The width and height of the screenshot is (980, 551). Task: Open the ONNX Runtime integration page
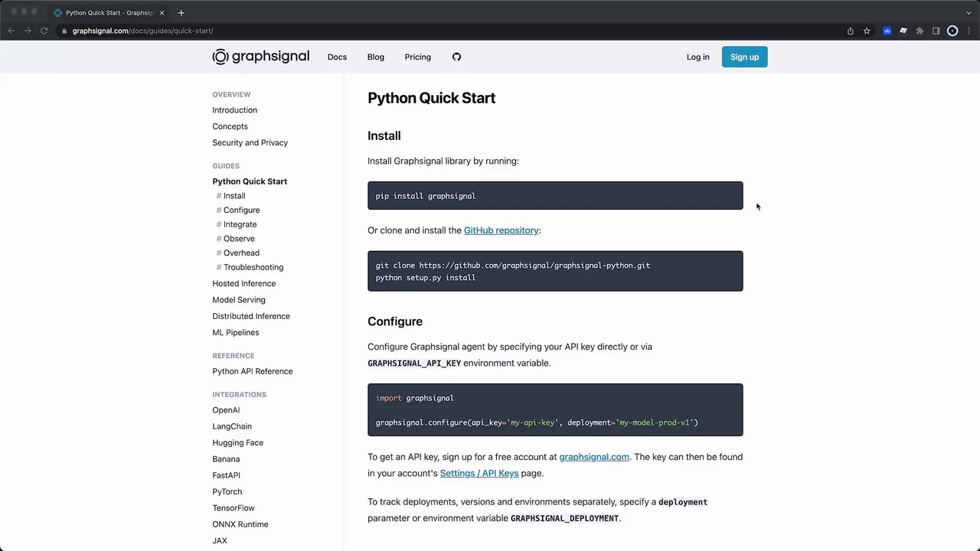tap(240, 524)
